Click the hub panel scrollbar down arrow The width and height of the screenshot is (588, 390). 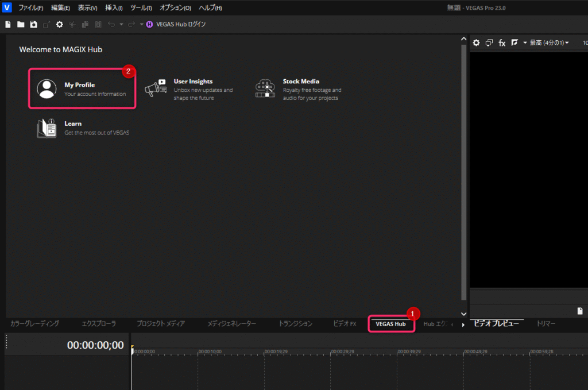[464, 314]
